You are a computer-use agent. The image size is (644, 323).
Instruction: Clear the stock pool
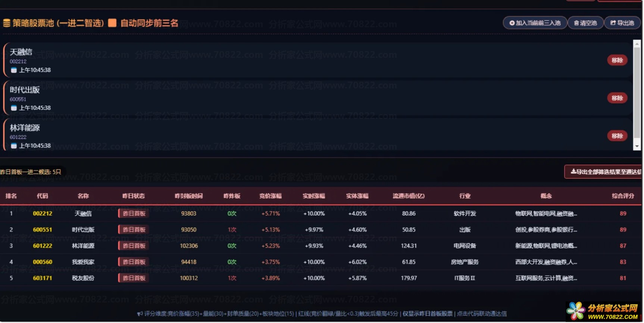click(585, 23)
